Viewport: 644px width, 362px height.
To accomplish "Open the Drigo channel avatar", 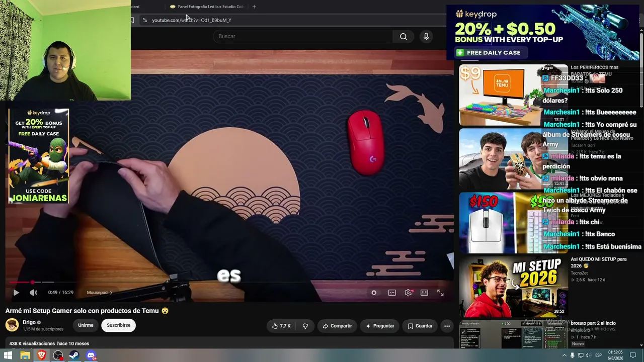I will tap(12, 325).
